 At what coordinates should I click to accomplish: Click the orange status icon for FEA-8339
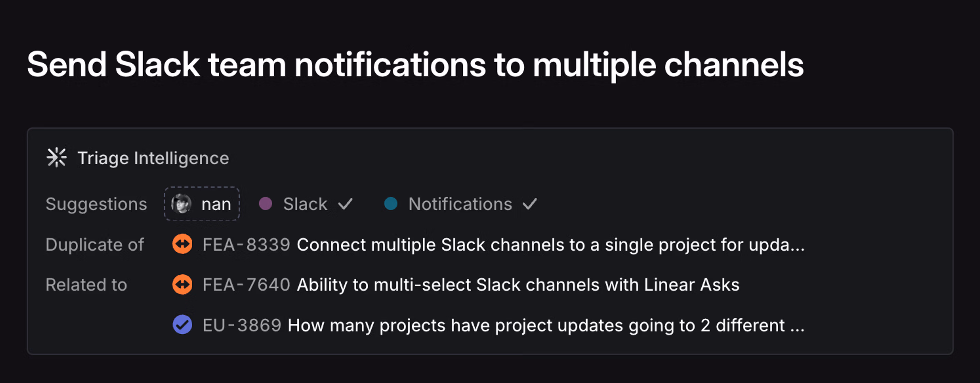pyautogui.click(x=182, y=244)
